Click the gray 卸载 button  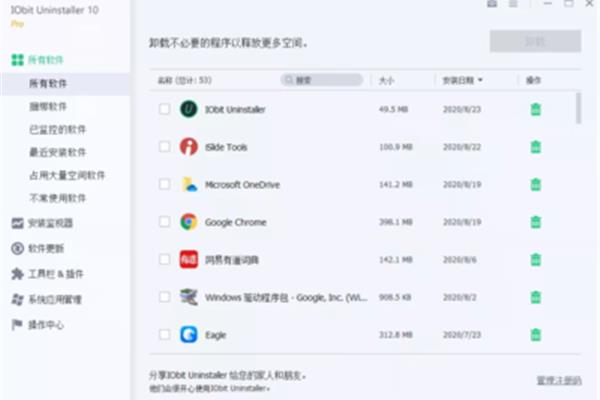click(x=535, y=41)
